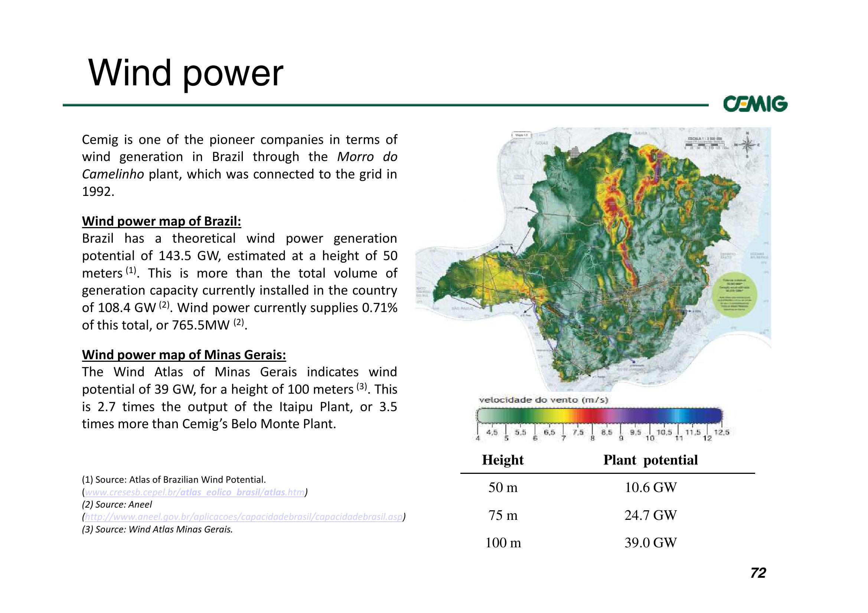
Task: Click the "24.7 GW" value
Action: coord(650,515)
